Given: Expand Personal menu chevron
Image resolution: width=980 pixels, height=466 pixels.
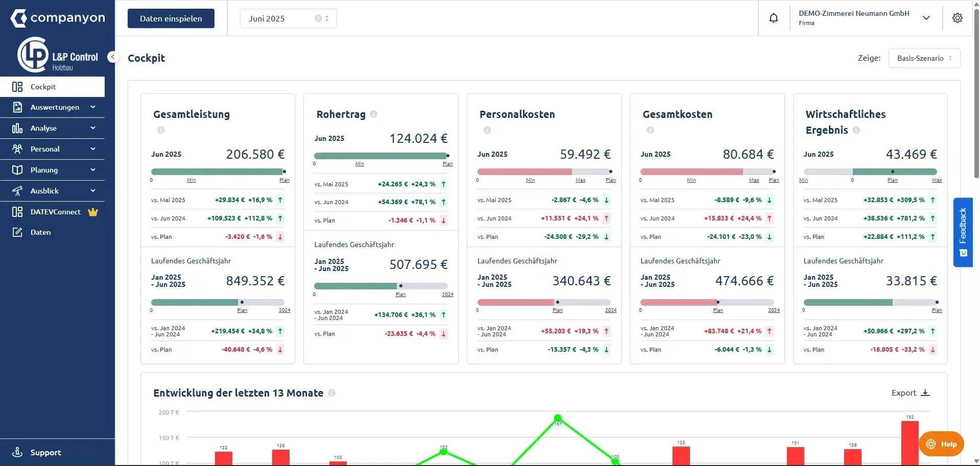Looking at the screenshot, I should pos(93,149).
